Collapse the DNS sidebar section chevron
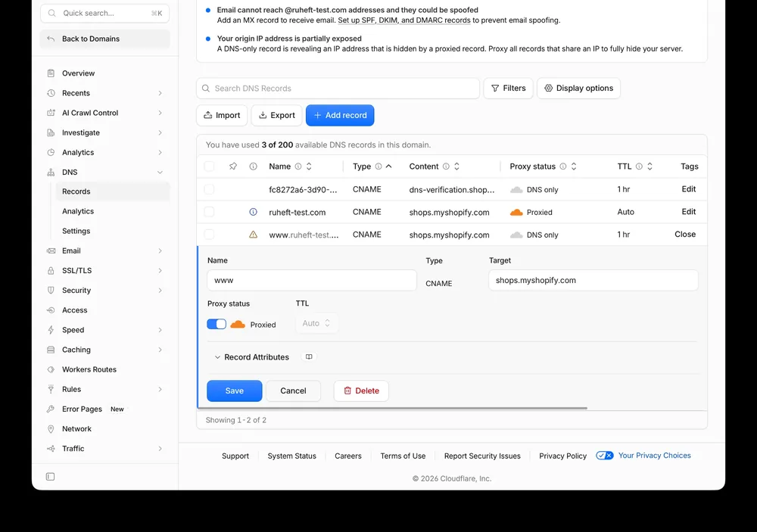 (160, 173)
